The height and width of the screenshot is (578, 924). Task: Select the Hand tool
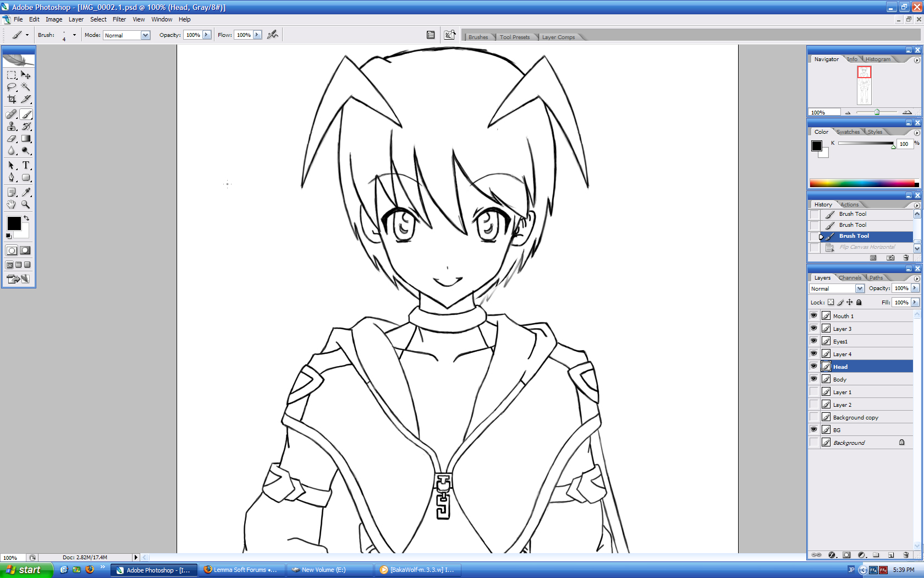click(12, 204)
